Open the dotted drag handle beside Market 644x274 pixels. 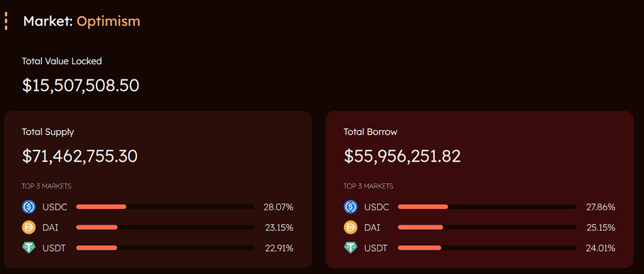[5, 21]
